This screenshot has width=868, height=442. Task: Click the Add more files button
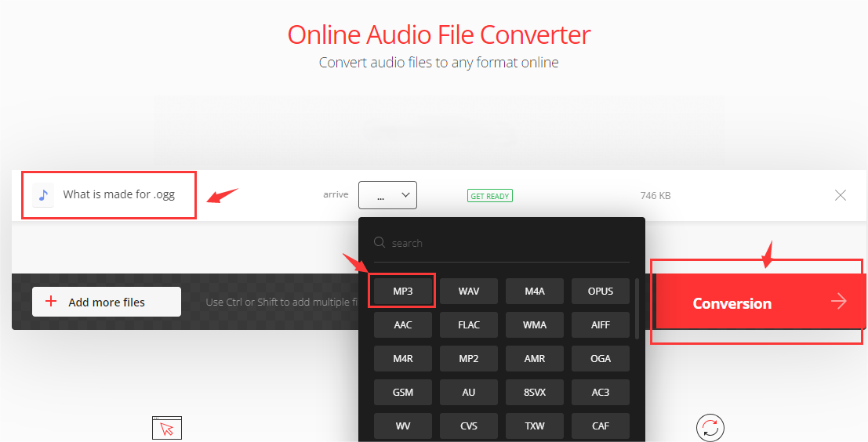coord(107,302)
